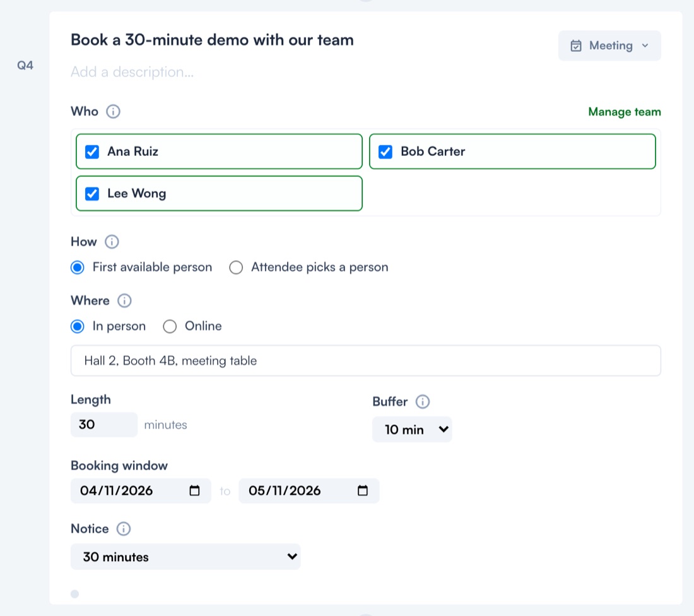Uncheck the Lee Wong checkbox
This screenshot has height=616, width=694.
[x=92, y=194]
